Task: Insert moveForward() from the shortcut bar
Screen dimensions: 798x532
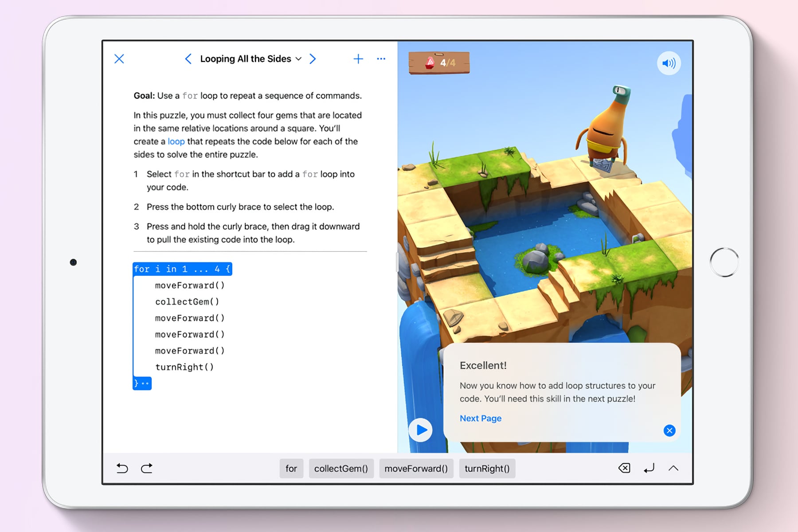Action: click(416, 469)
